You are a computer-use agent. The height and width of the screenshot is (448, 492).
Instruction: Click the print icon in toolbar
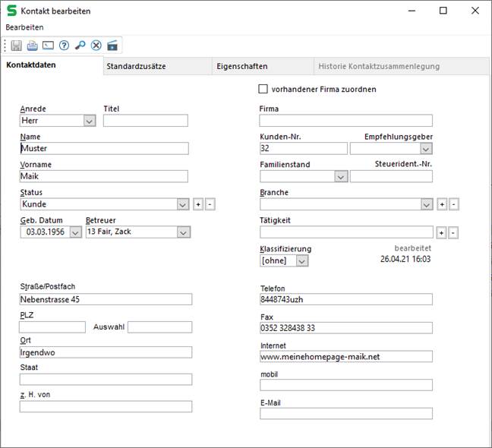pos(33,46)
